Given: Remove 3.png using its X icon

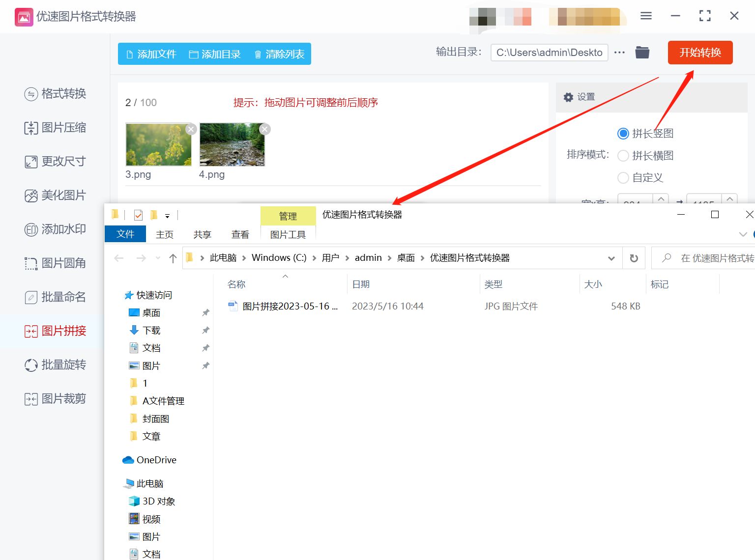Looking at the screenshot, I should 191,129.
